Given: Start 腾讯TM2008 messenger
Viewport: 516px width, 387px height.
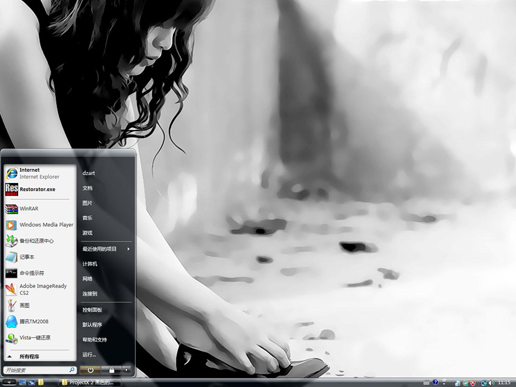Looking at the screenshot, I should [39, 321].
